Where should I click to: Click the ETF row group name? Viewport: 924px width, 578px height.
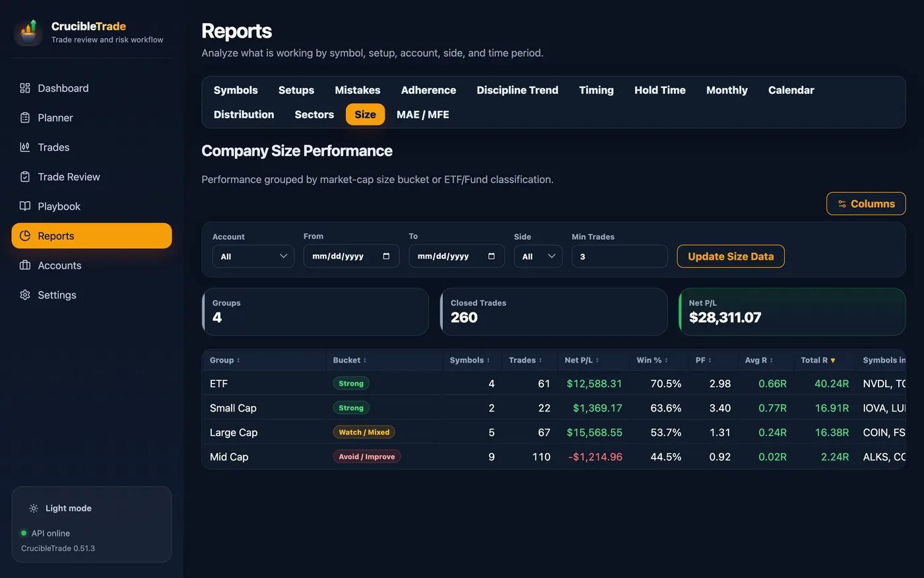218,384
